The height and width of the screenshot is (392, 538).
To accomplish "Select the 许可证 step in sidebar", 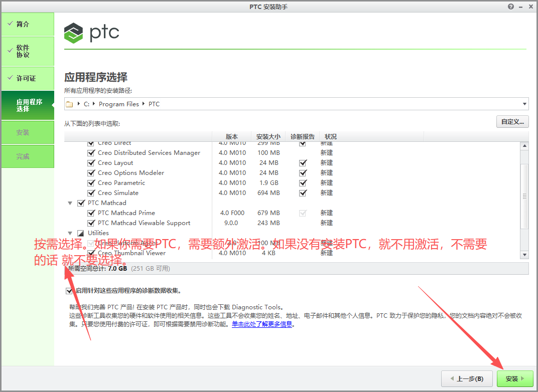I will click(x=28, y=78).
